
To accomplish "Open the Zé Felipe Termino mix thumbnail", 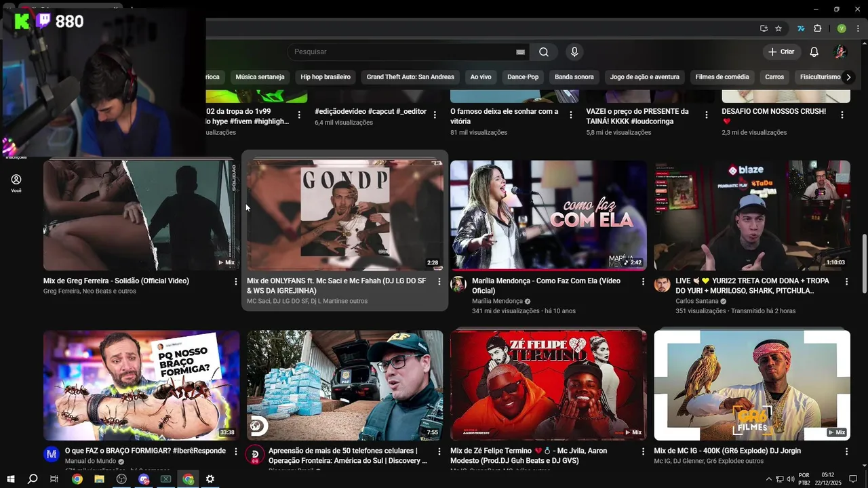I will point(548,385).
